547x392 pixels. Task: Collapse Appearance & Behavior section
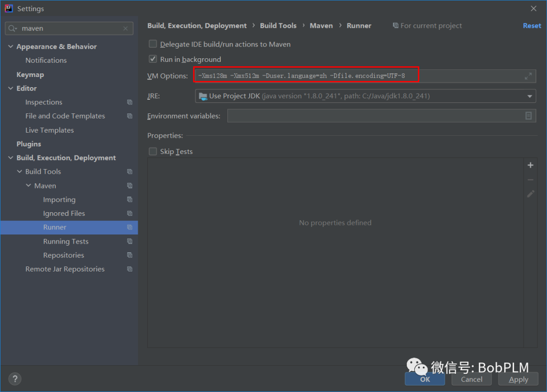[x=11, y=47]
